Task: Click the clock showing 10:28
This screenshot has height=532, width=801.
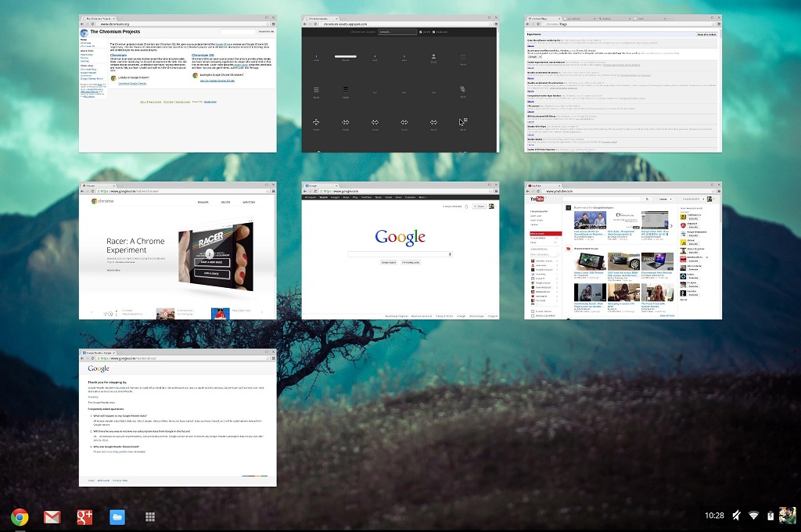Action: [714, 516]
